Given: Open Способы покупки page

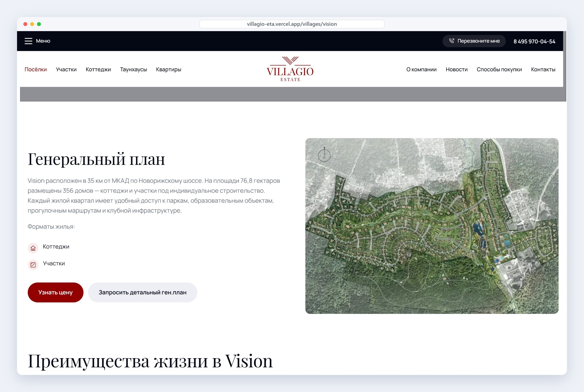Looking at the screenshot, I should click(499, 69).
